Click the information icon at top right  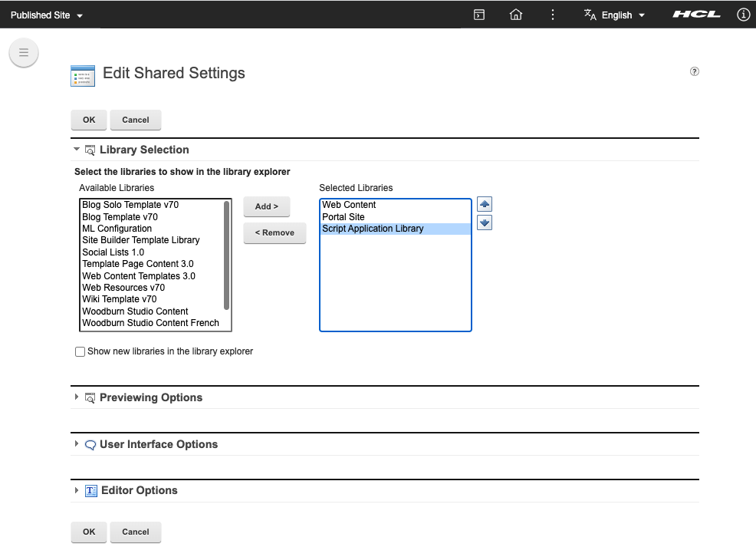(742, 14)
